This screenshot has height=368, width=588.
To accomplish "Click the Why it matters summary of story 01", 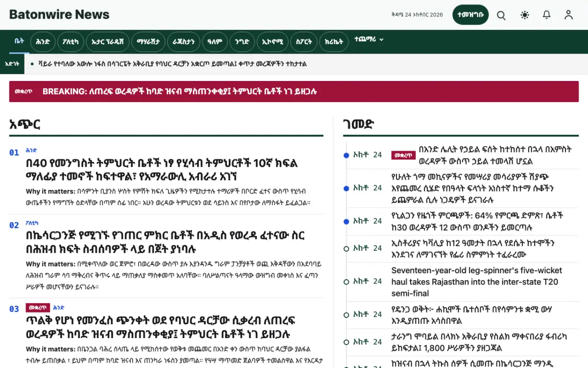I will (x=168, y=197).
